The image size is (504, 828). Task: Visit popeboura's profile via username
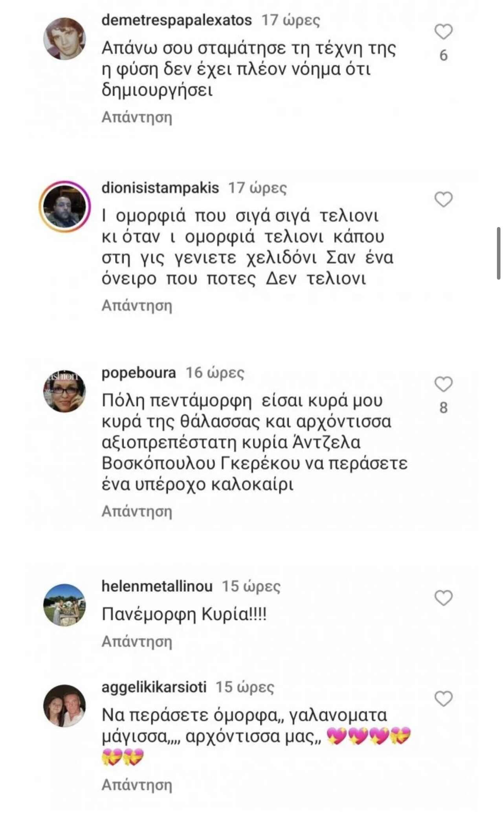coord(139,372)
